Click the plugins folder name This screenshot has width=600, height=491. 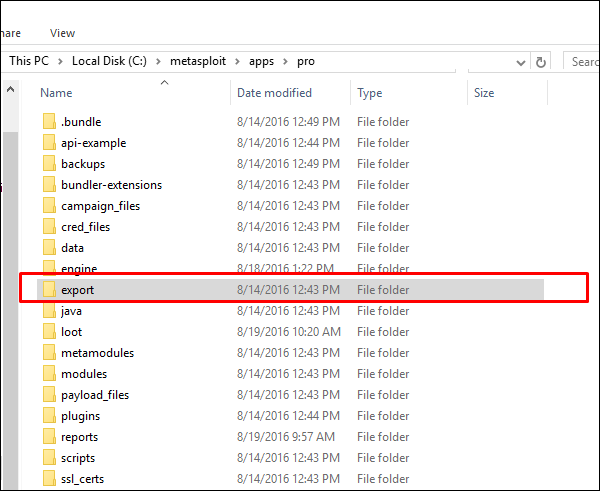(80, 416)
